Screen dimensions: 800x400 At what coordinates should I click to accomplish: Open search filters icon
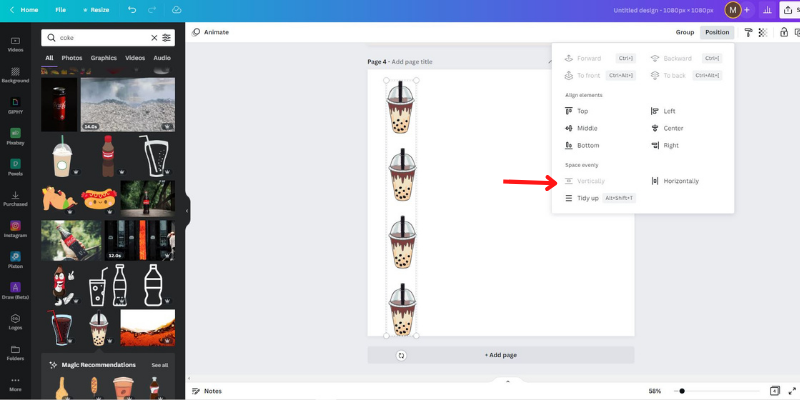pyautogui.click(x=166, y=38)
